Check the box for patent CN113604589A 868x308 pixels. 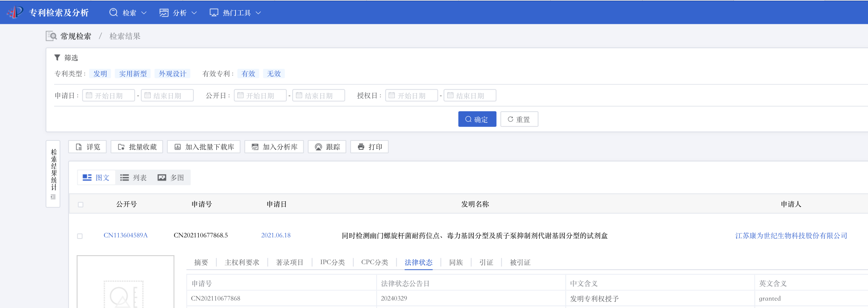pos(80,236)
